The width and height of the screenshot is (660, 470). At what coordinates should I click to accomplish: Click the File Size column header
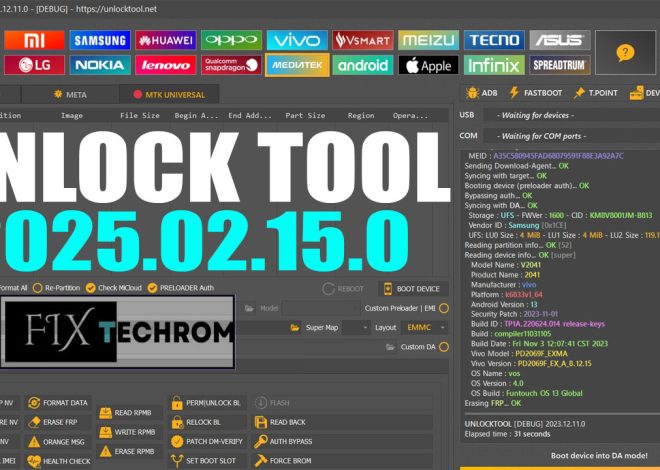coord(140,115)
